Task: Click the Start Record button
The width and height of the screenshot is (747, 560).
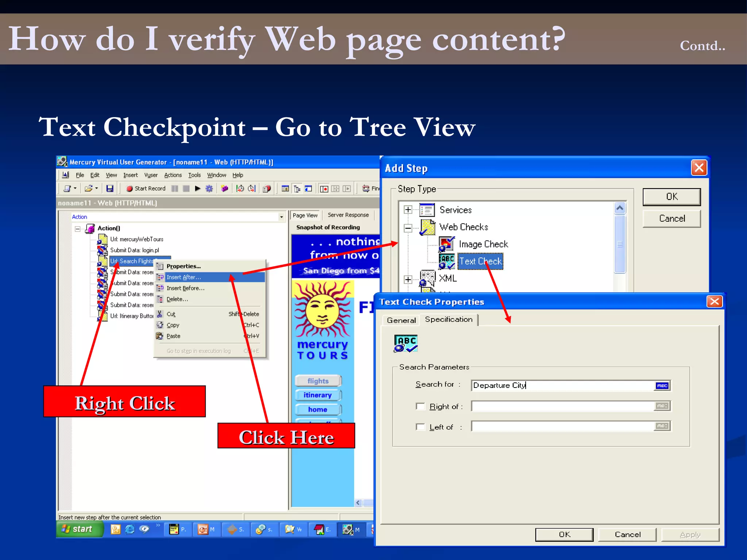Action: tap(146, 188)
